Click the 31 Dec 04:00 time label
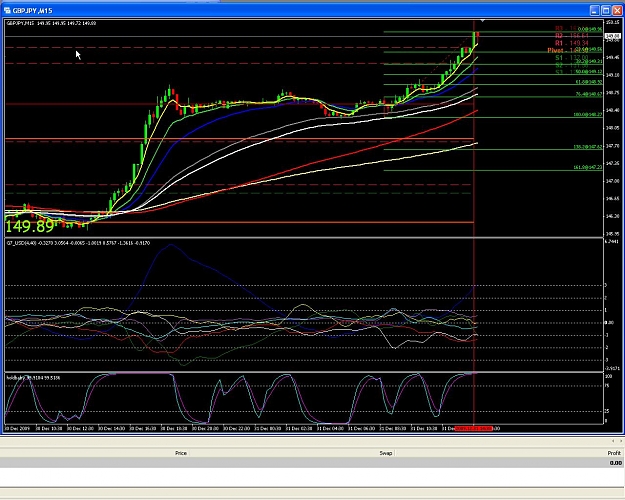Image resolution: width=625 pixels, height=500 pixels. pyautogui.click(x=330, y=429)
